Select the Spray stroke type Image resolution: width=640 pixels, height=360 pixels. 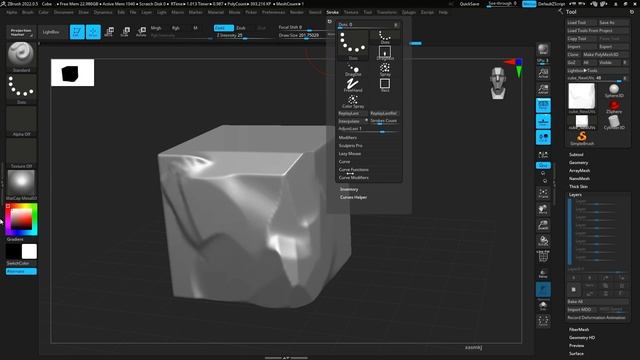click(x=385, y=69)
